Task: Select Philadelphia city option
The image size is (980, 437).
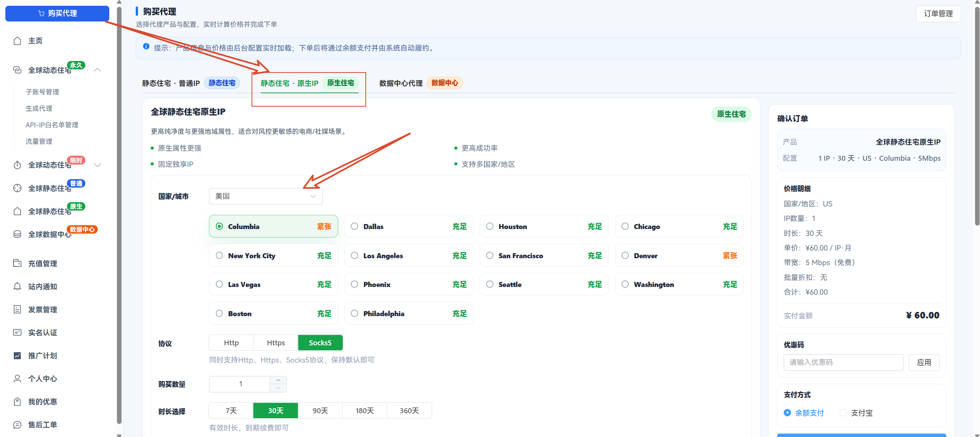Action: click(409, 313)
